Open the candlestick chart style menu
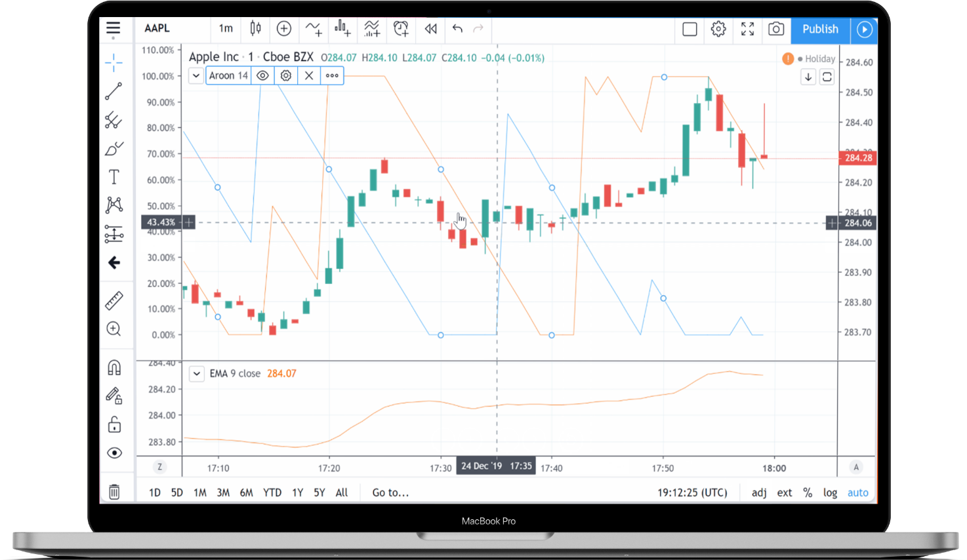 pyautogui.click(x=255, y=28)
